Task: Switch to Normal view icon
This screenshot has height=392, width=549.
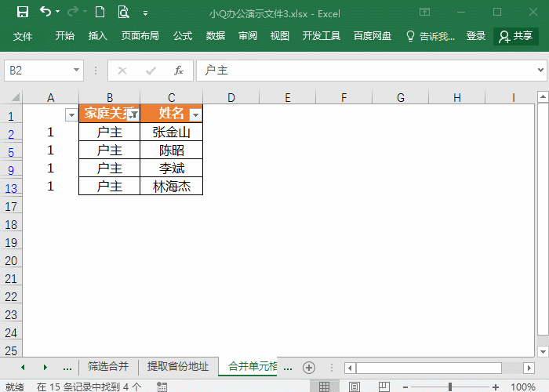Action: click(x=324, y=387)
